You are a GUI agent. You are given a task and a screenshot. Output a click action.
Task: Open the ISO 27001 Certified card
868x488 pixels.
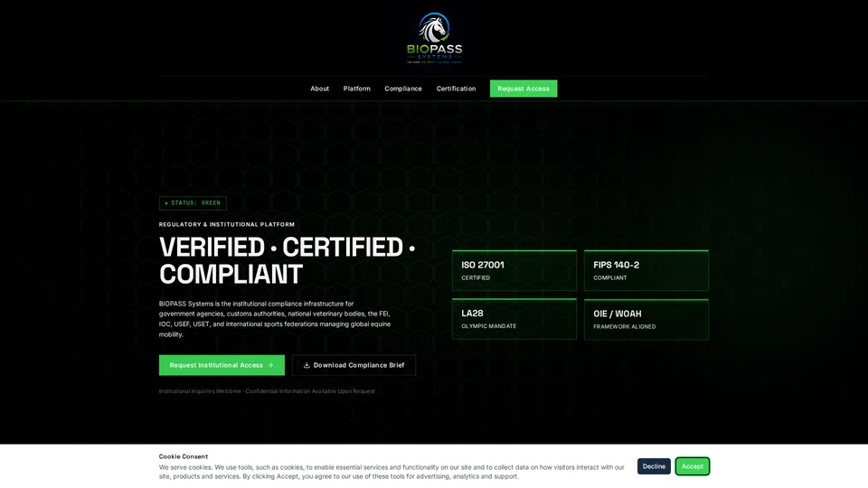(x=514, y=270)
